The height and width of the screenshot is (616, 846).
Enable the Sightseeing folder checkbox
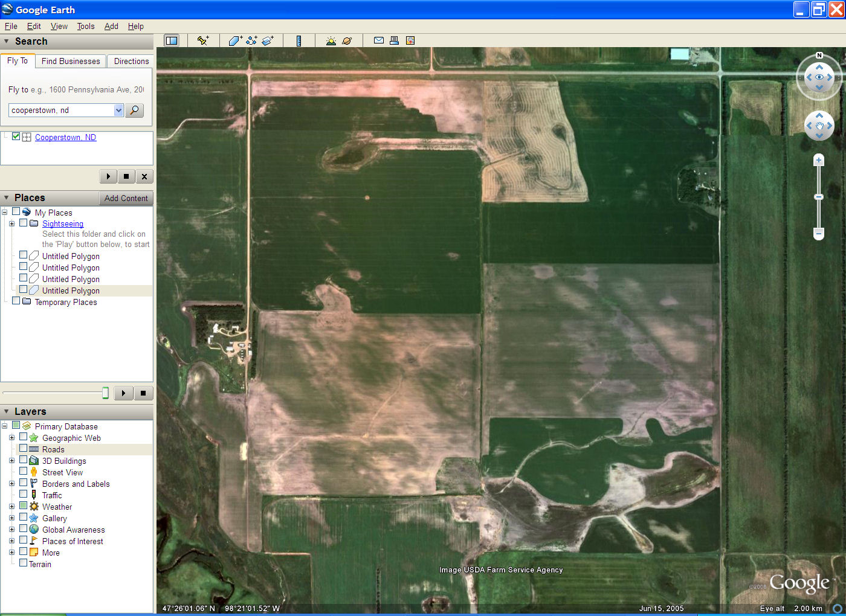(24, 223)
